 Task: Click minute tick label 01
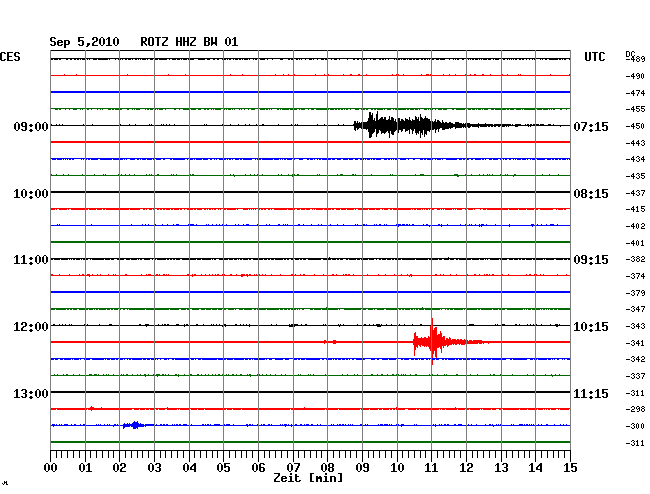click(85, 468)
